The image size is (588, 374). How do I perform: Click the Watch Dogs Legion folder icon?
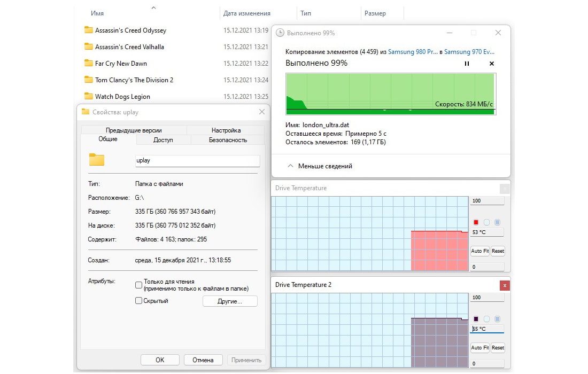pyautogui.click(x=89, y=96)
